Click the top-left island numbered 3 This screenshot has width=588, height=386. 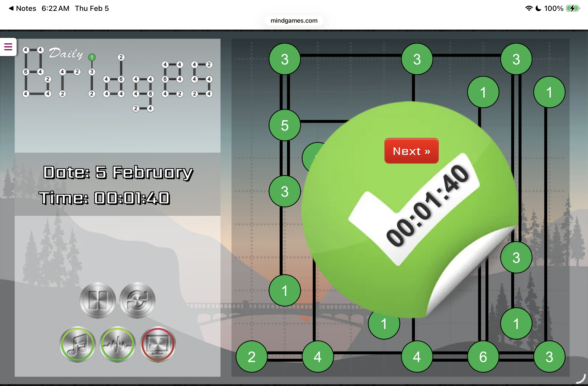tap(285, 59)
